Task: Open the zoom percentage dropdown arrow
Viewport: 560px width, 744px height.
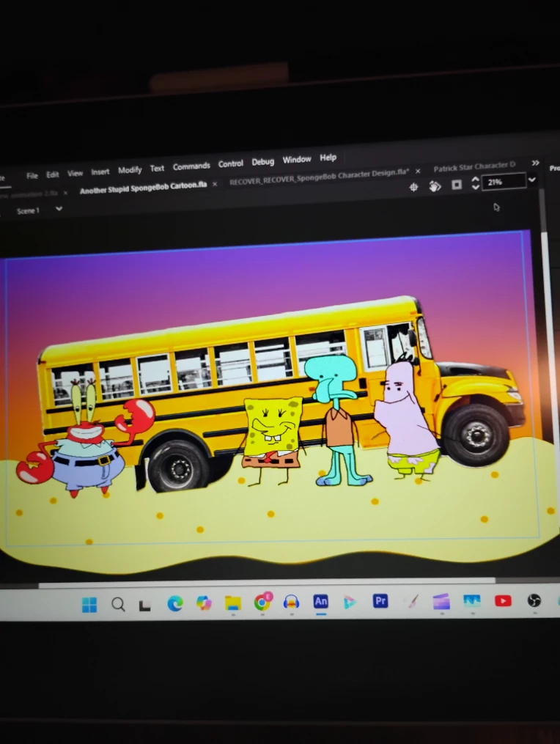Action: click(x=532, y=180)
